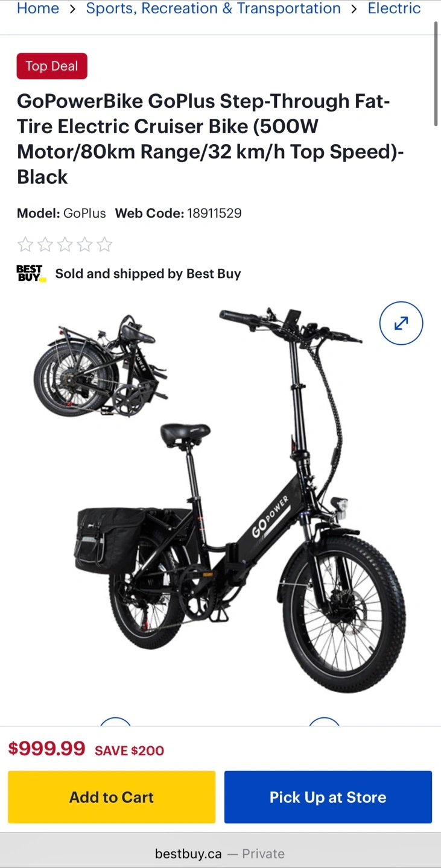Click breadcrumb chevron after Home
Viewport: 441px width, 868px height.
tap(72, 9)
